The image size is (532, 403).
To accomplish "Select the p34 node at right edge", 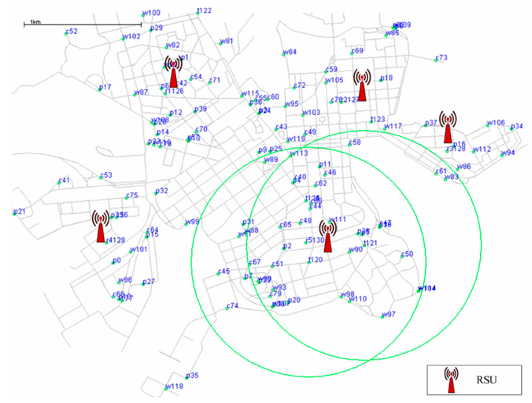I will (x=511, y=129).
